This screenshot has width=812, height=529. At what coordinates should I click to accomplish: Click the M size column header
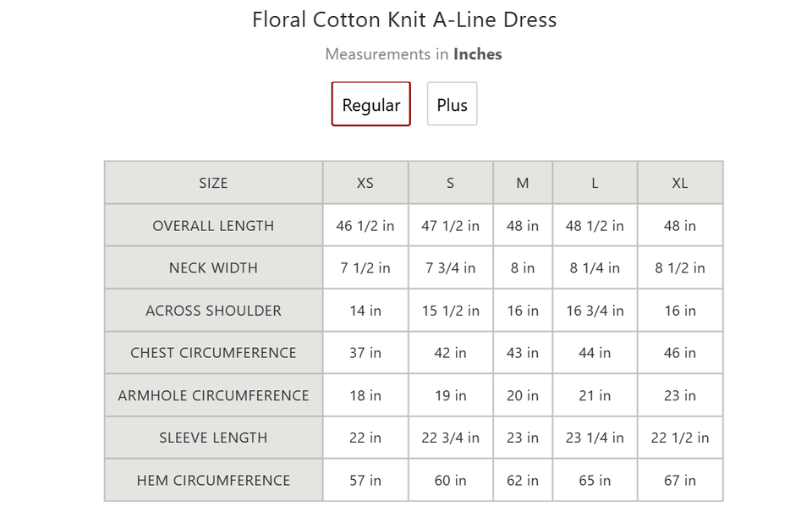(x=523, y=183)
